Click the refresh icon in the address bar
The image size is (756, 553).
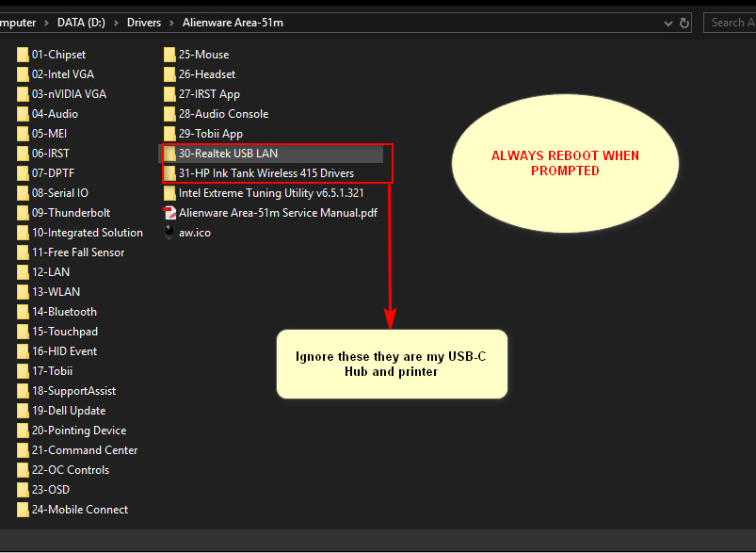click(x=684, y=23)
